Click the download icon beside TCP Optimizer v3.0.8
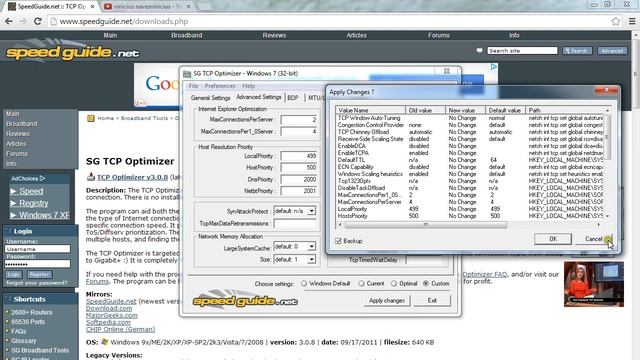640x360 pixels. click(91, 177)
